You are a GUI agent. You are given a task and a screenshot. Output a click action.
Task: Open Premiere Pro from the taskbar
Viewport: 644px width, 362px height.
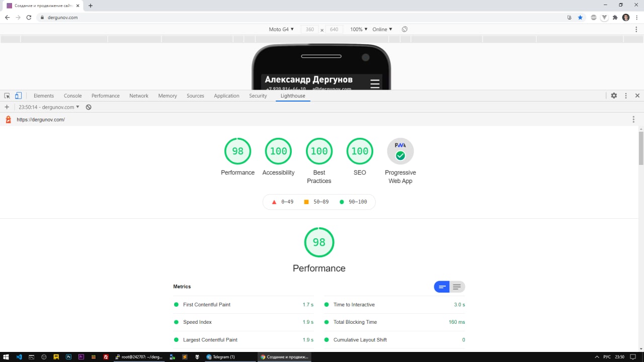[x=81, y=357]
